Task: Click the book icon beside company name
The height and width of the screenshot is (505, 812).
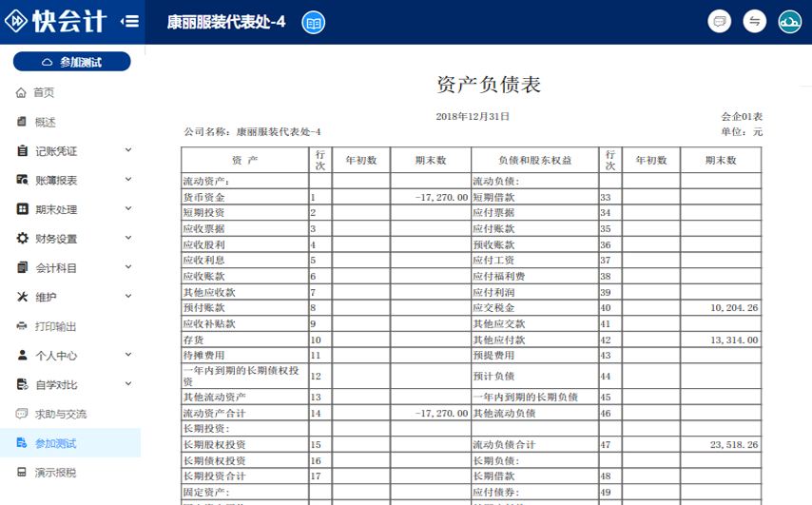Action: [x=313, y=22]
